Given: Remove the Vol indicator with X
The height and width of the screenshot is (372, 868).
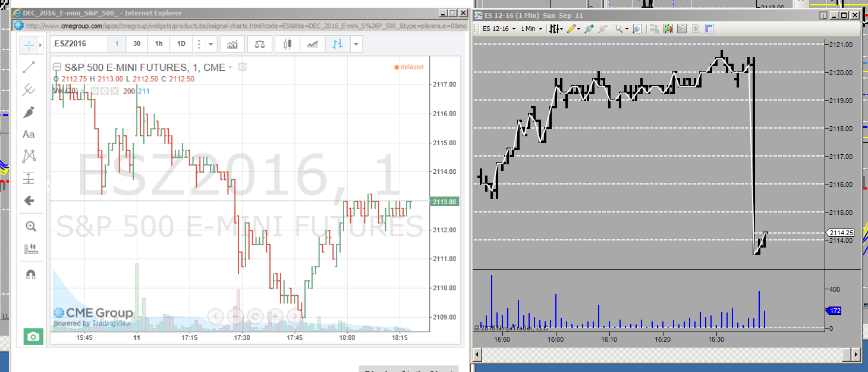Looking at the screenshot, I should 115,91.
